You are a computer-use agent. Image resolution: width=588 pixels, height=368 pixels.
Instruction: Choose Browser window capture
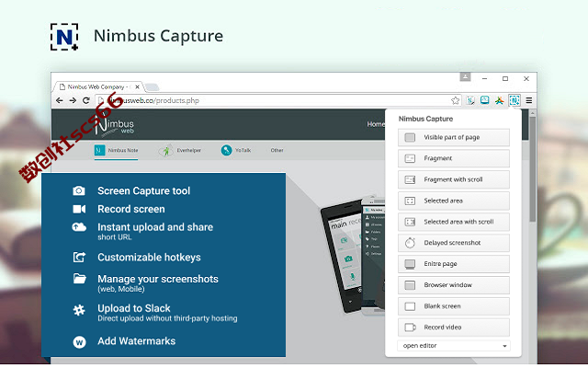tap(454, 284)
